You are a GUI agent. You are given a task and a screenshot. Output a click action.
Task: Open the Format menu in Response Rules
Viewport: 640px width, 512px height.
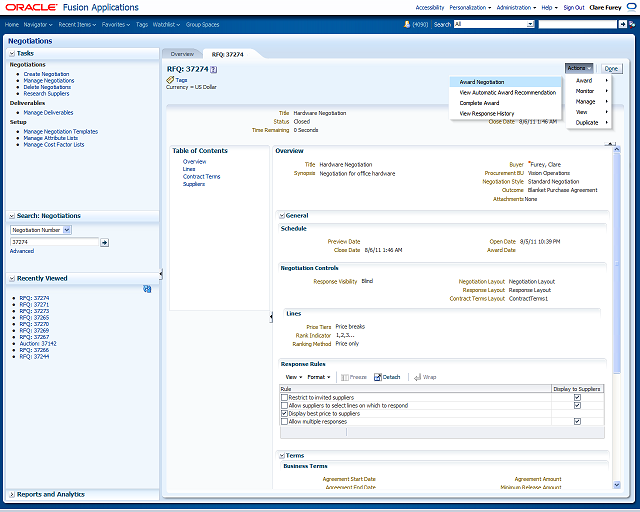tap(318, 377)
